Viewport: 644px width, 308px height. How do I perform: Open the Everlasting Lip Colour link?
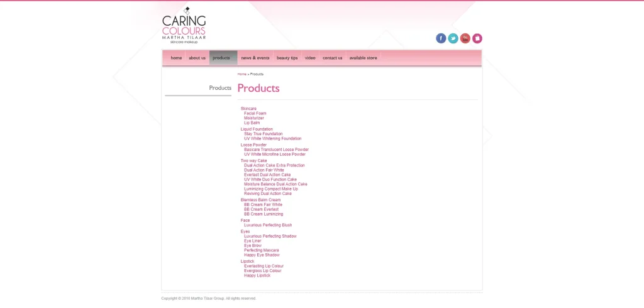click(264, 266)
